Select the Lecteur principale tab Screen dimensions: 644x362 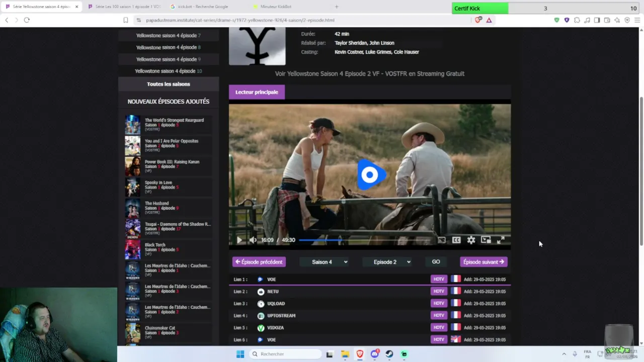pos(257,92)
